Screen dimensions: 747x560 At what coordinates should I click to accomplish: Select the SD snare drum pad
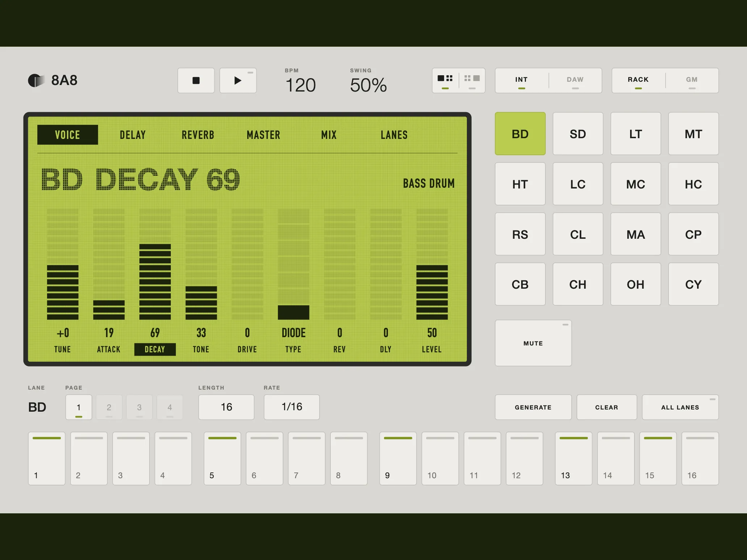tap(578, 133)
